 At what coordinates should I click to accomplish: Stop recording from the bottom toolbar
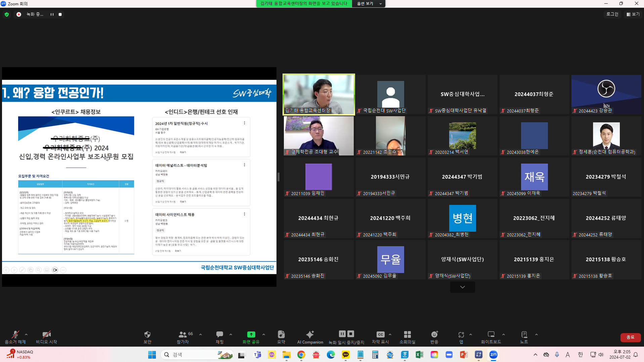351,334
